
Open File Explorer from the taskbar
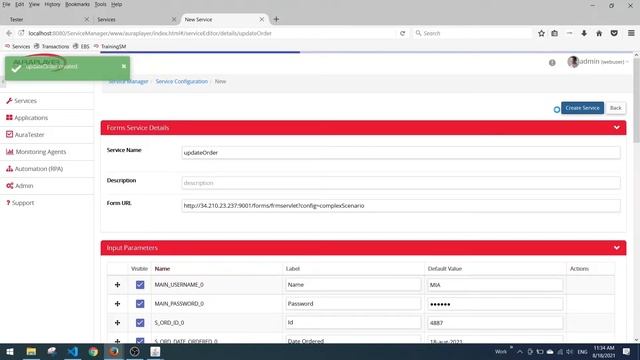point(31,351)
